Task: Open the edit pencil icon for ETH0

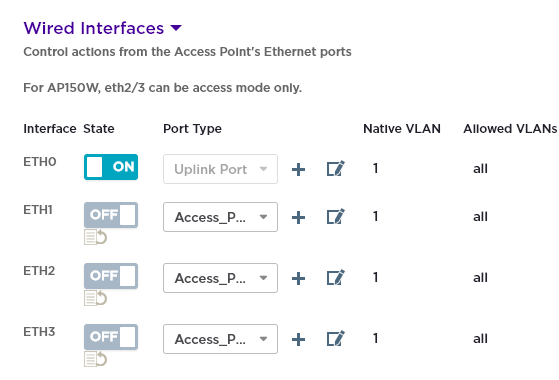Action: click(x=335, y=169)
